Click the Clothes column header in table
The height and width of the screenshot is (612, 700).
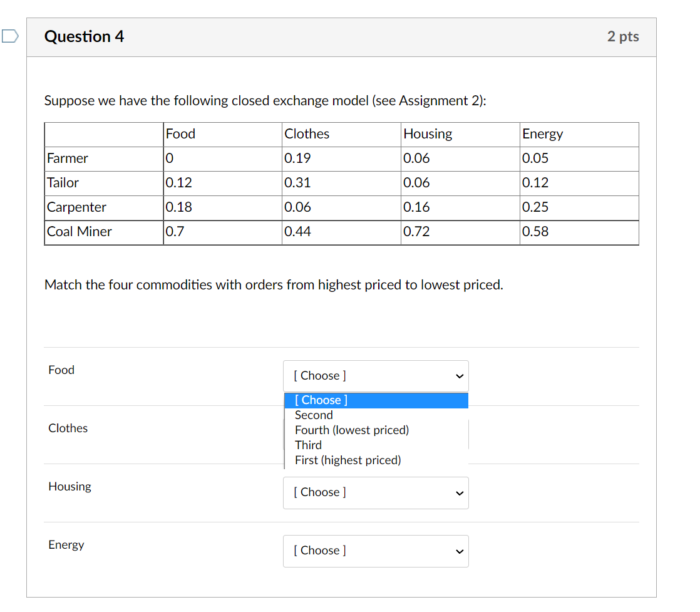tap(341, 135)
